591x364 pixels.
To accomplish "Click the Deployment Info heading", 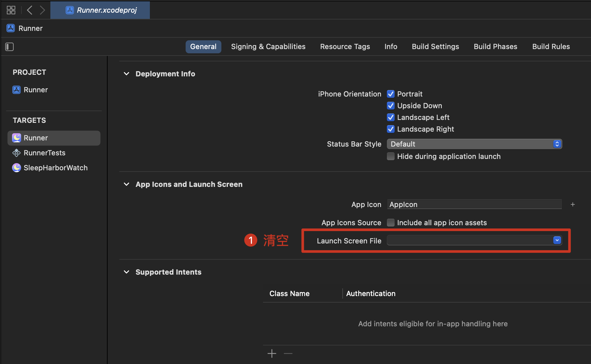I will point(165,74).
